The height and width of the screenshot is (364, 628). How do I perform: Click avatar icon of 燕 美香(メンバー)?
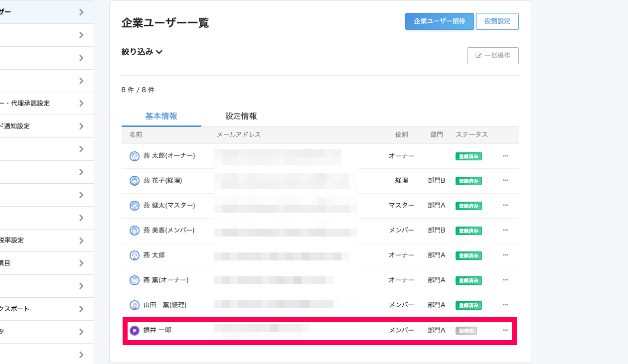click(x=134, y=231)
